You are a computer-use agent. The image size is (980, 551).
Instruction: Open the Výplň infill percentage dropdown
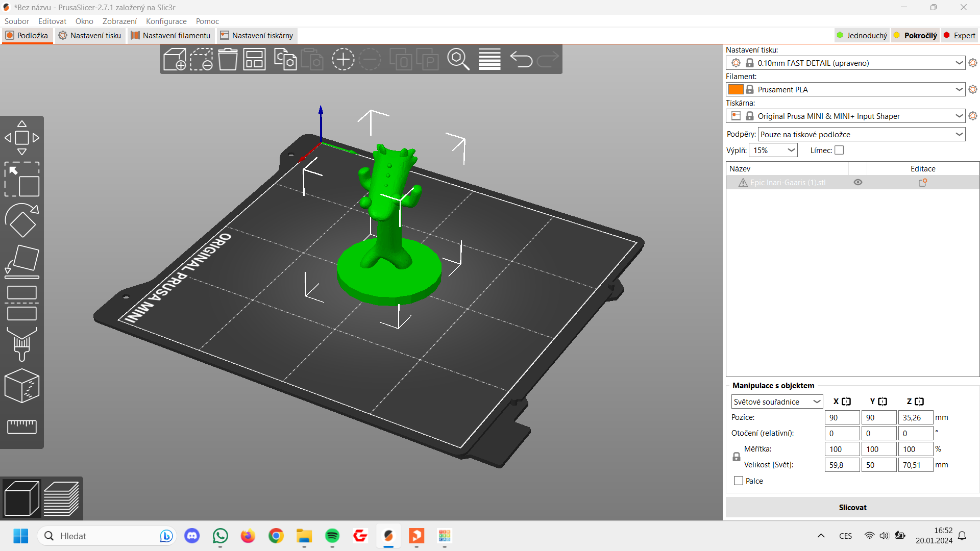tap(791, 150)
